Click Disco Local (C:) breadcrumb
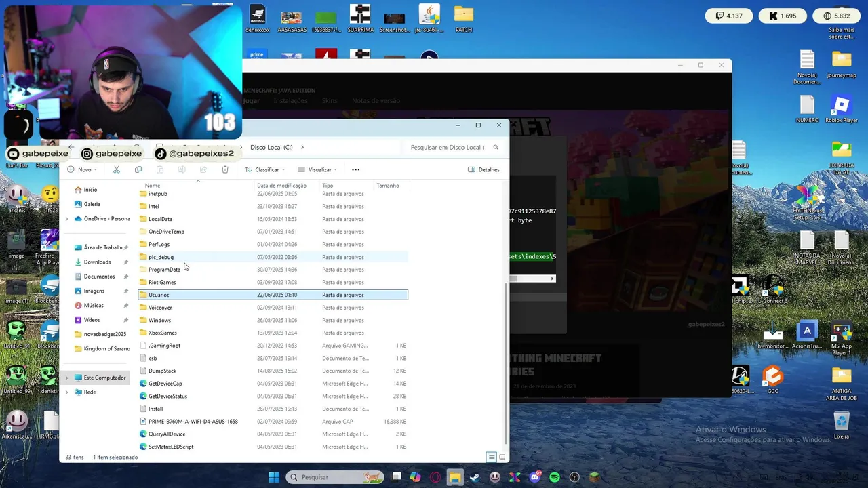The image size is (868, 488). [x=271, y=147]
